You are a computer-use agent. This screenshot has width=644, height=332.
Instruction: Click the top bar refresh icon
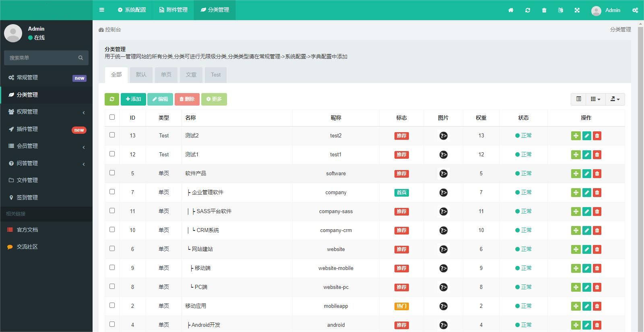[x=528, y=10]
